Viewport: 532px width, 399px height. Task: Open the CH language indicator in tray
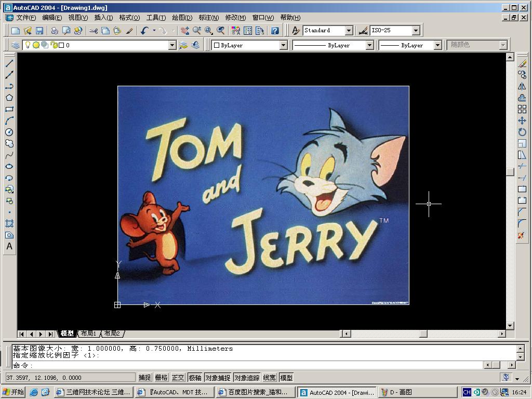[467, 392]
